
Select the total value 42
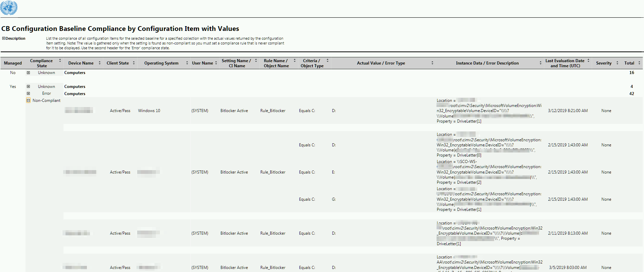coord(631,94)
